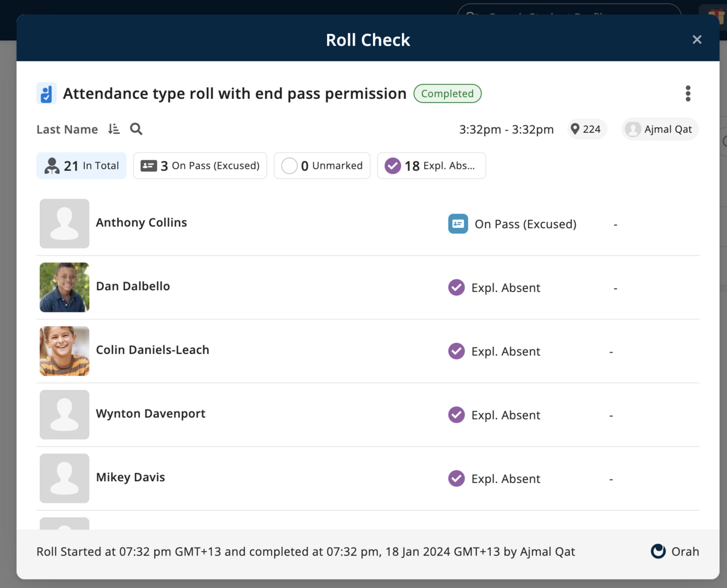The width and height of the screenshot is (727, 588).
Task: Select the 21 In Total filter
Action: (x=82, y=166)
